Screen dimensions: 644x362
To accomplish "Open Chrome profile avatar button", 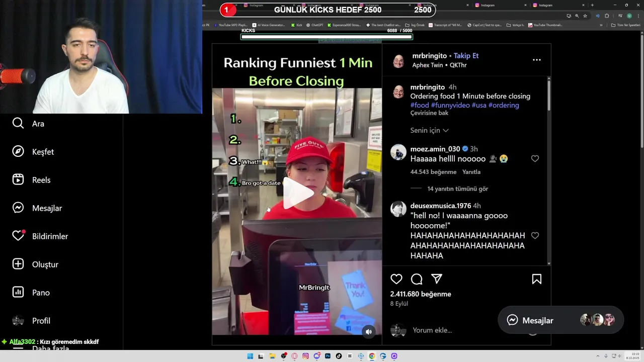I will point(629,16).
